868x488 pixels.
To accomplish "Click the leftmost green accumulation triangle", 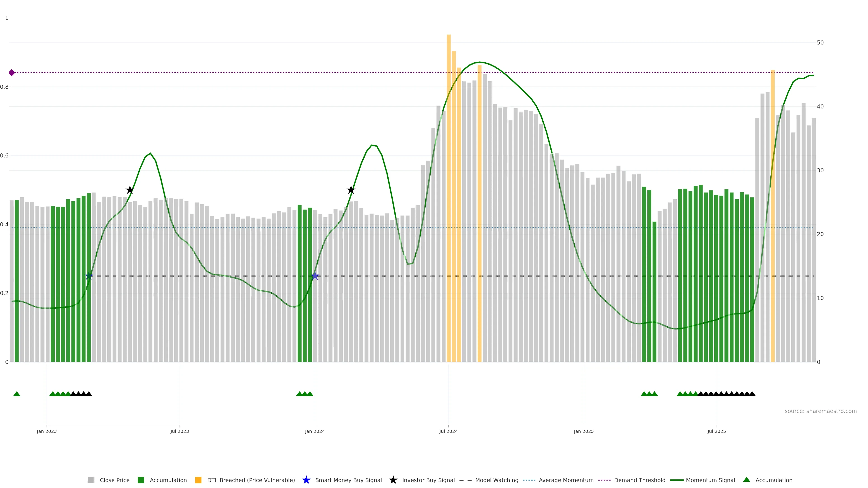I will [17, 394].
